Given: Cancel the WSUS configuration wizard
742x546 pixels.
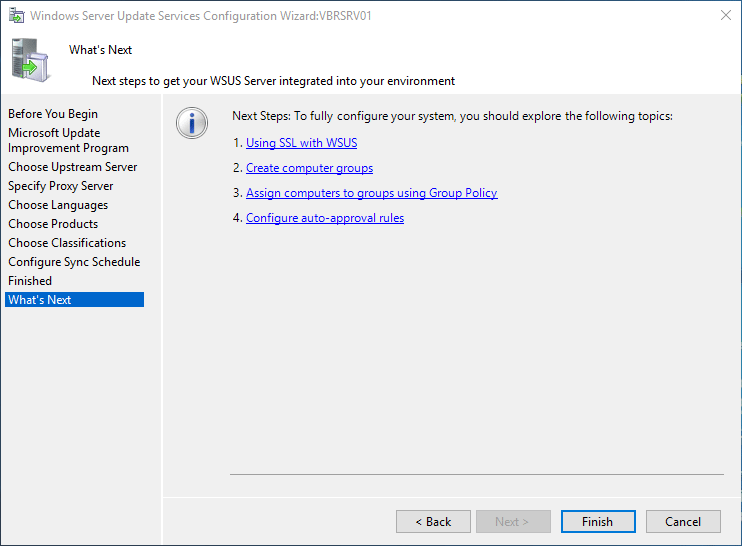Looking at the screenshot, I should pos(683,521).
